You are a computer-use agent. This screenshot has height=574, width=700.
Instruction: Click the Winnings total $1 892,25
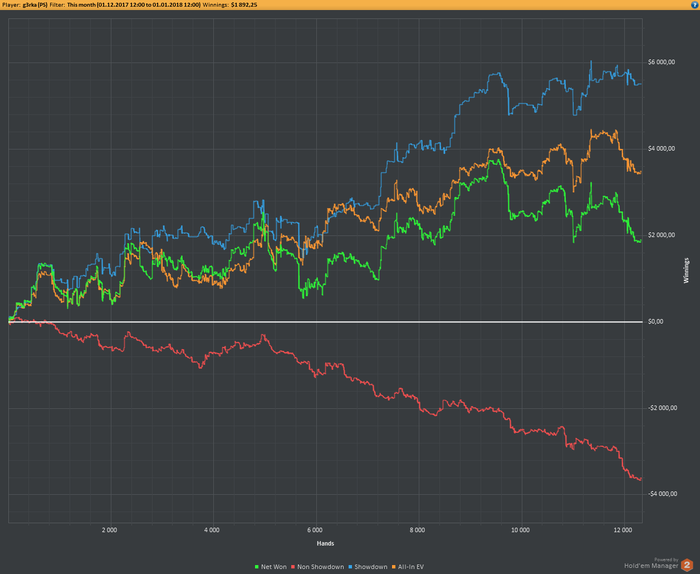(244, 5)
